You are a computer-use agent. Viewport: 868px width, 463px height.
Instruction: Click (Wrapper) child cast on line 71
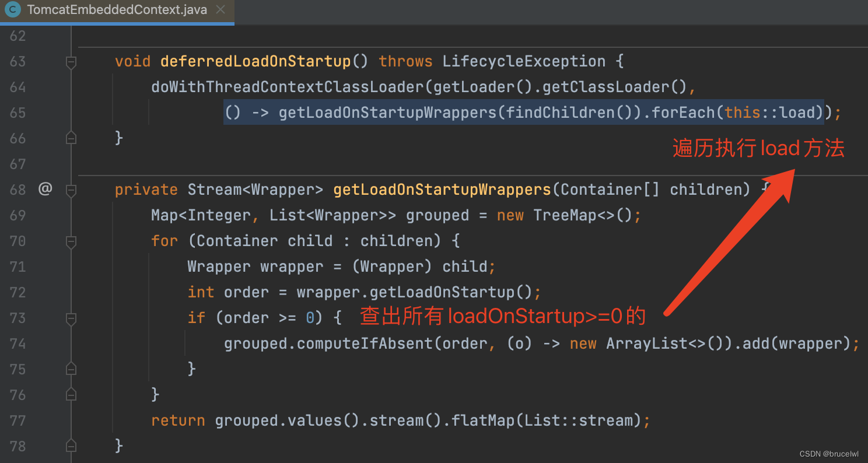(x=419, y=266)
